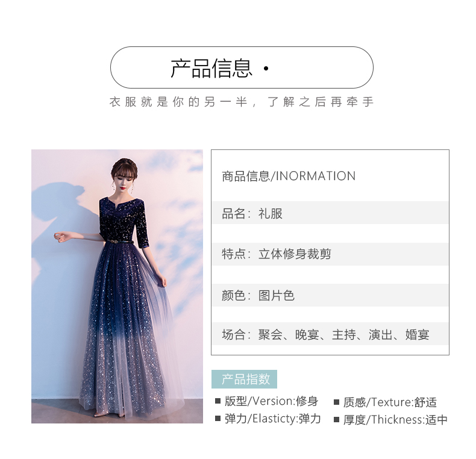The width and height of the screenshot is (476, 459).
Task: Click the dress model product photo
Action: 117,286
